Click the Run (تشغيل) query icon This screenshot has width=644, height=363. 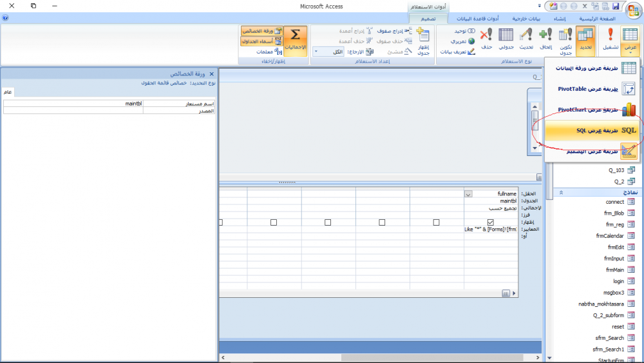coord(611,39)
